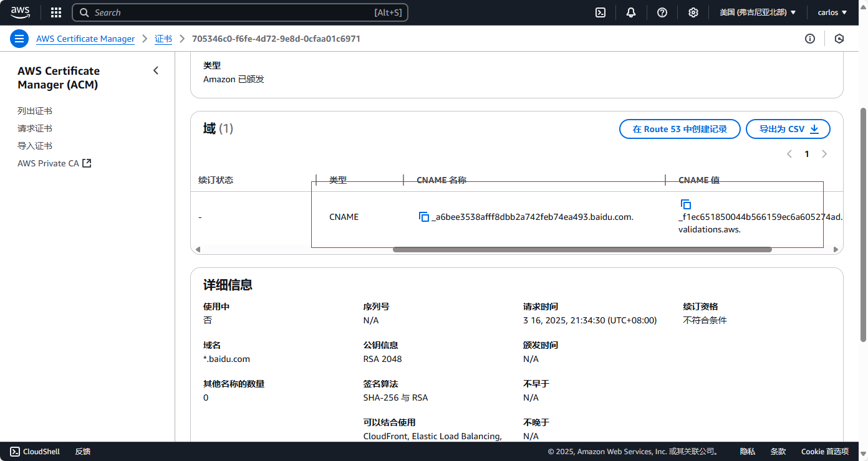Click the SHA-256 与 RSA value
The width and height of the screenshot is (868, 461).
395,397
